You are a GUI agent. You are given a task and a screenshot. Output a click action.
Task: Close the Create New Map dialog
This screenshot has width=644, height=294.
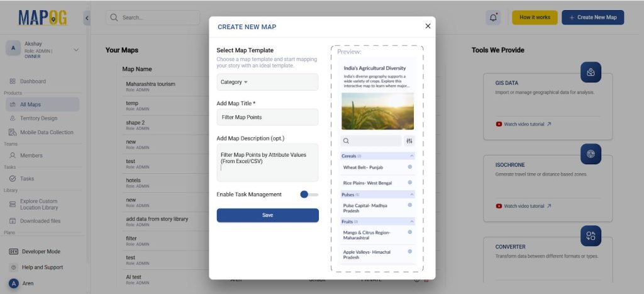(x=428, y=26)
